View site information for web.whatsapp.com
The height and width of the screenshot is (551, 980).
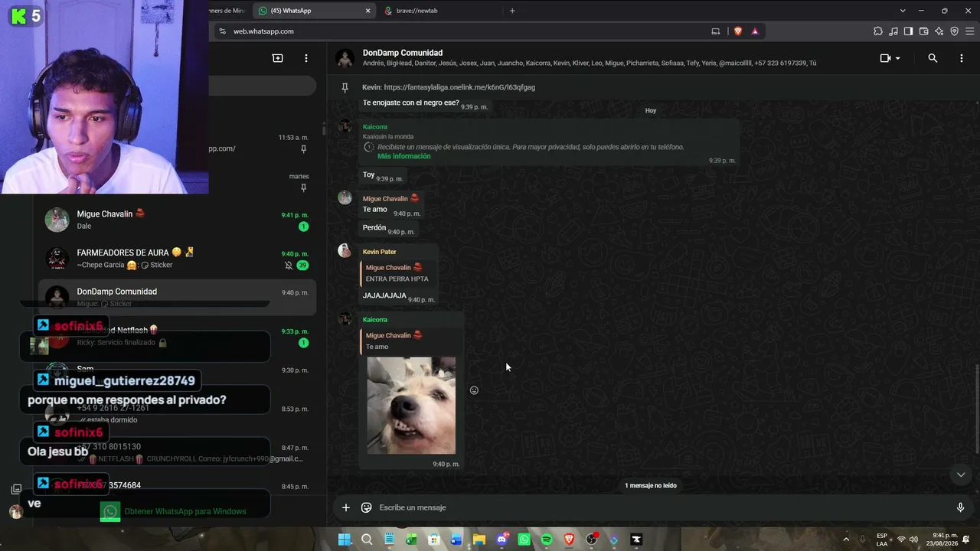pyautogui.click(x=222, y=31)
